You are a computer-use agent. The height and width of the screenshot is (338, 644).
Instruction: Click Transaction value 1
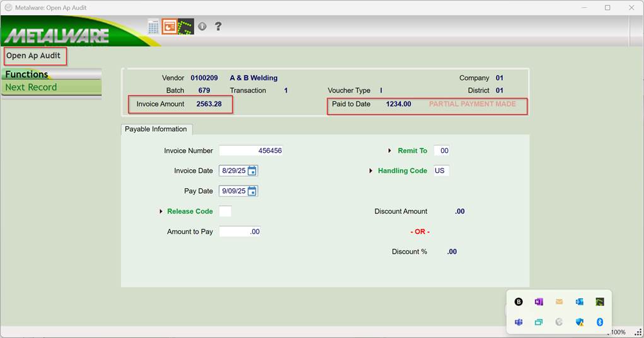point(286,90)
